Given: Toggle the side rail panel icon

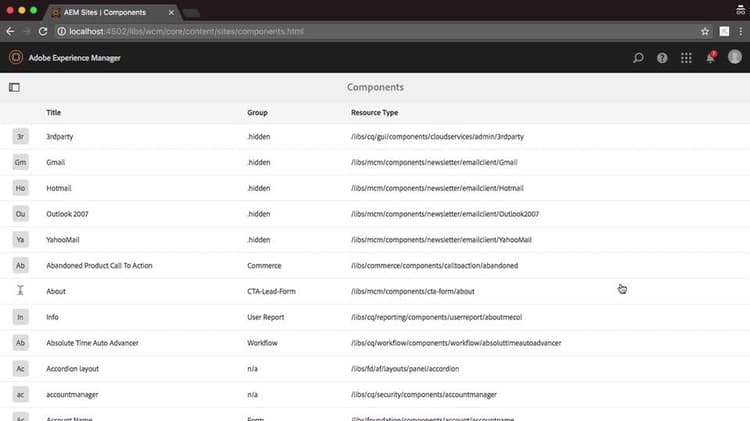Looking at the screenshot, I should [x=14, y=87].
